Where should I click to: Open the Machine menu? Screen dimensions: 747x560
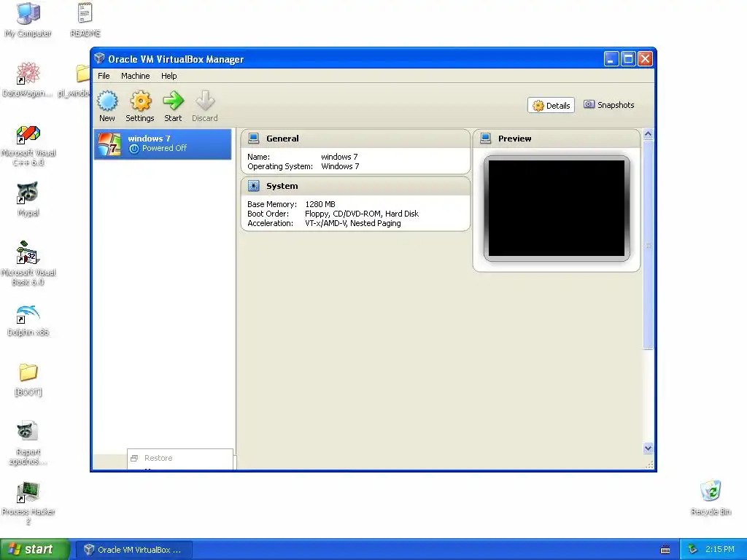[135, 76]
